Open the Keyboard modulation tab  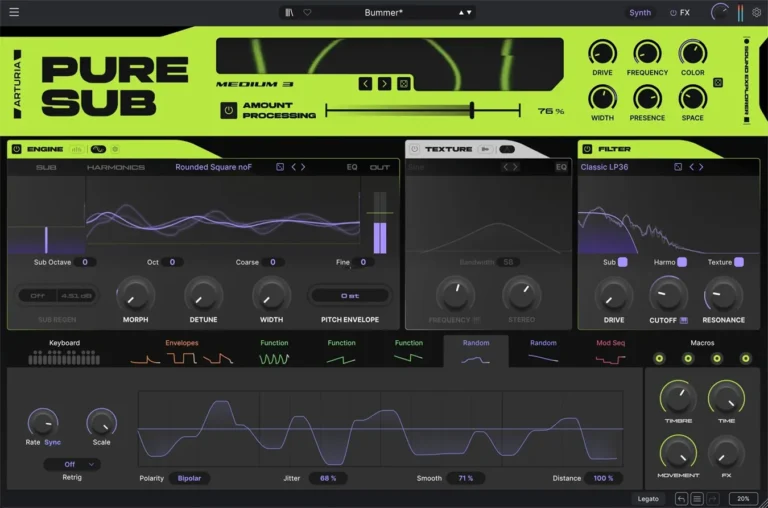tap(64, 353)
